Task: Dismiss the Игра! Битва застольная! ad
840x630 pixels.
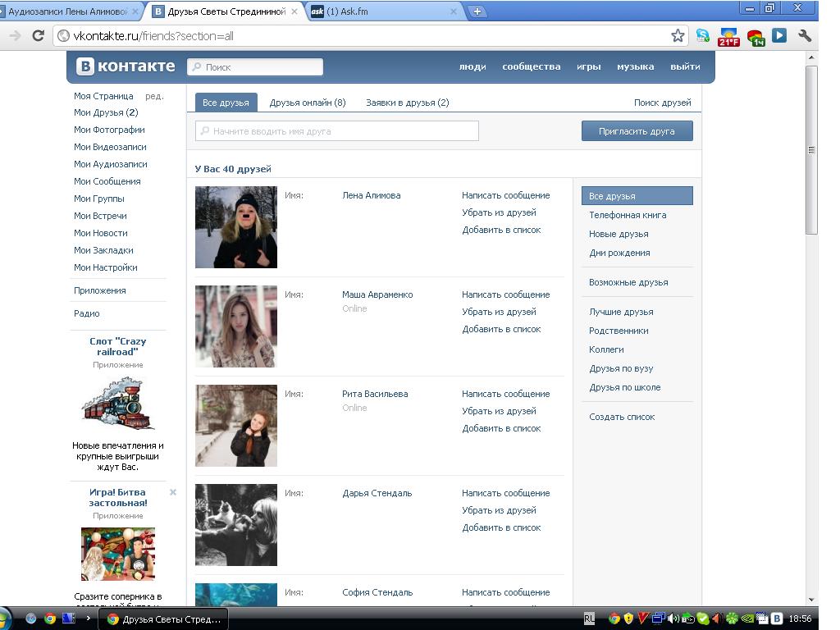Action: [173, 492]
